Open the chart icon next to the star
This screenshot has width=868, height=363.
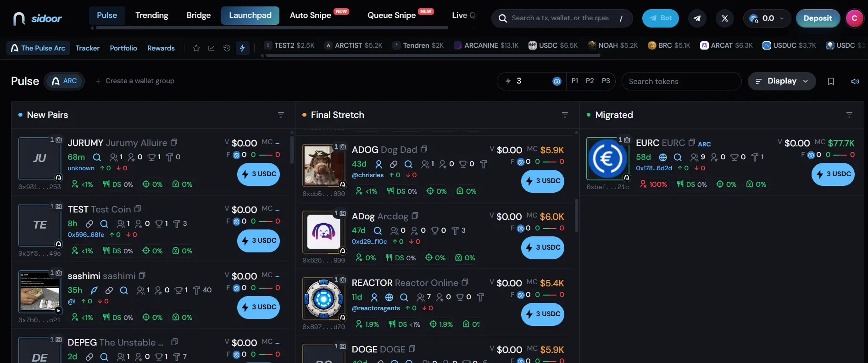[211, 48]
